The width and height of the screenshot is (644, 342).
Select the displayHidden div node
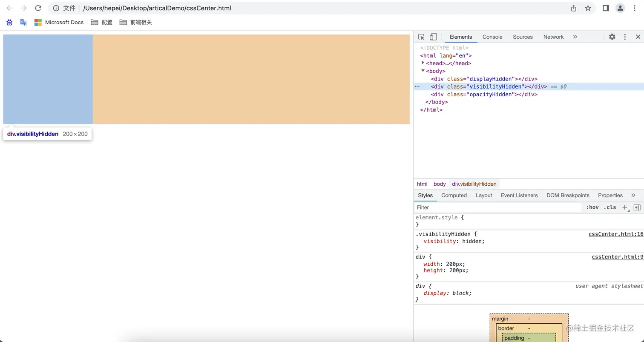point(484,79)
